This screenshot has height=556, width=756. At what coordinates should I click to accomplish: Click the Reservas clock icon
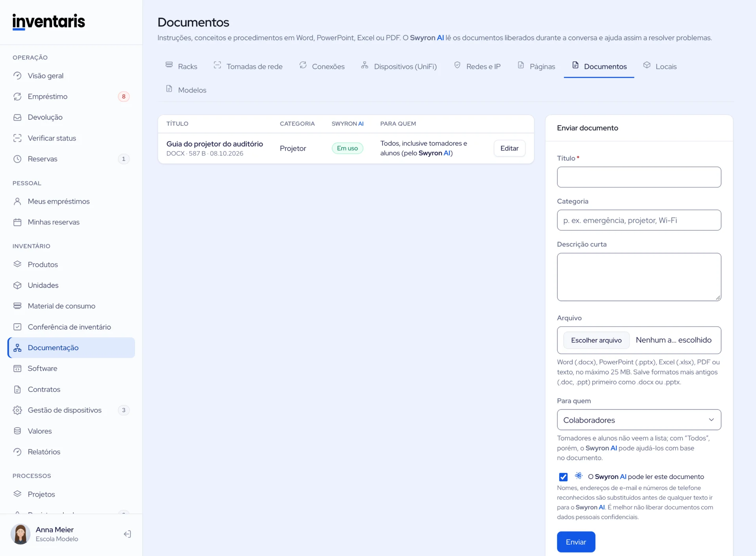[x=17, y=159]
